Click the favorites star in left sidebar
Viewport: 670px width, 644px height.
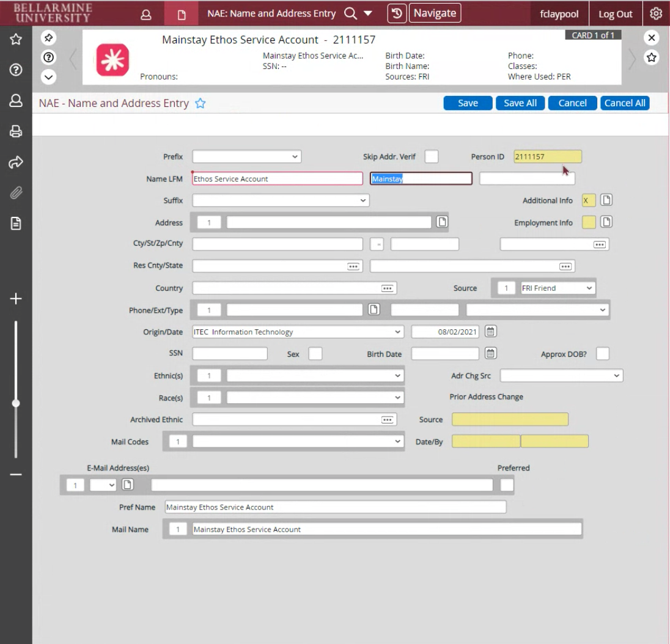pyautogui.click(x=16, y=39)
